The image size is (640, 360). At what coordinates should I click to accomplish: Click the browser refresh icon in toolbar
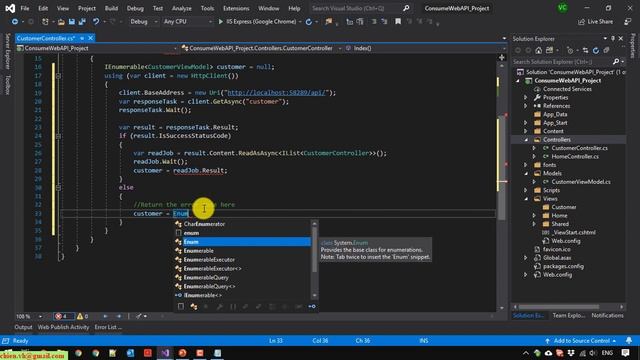coord(309,22)
